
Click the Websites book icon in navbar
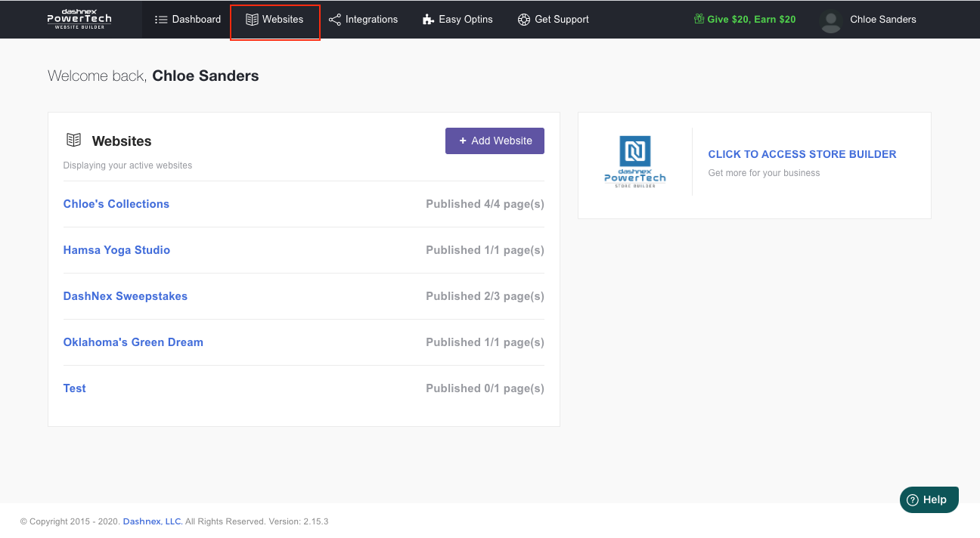click(x=252, y=20)
